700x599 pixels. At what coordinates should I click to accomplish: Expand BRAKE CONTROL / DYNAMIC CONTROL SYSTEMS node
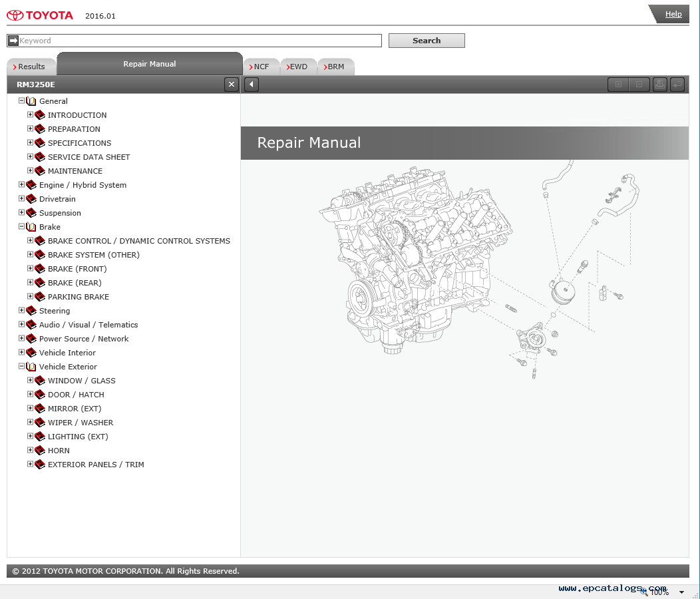tap(30, 240)
